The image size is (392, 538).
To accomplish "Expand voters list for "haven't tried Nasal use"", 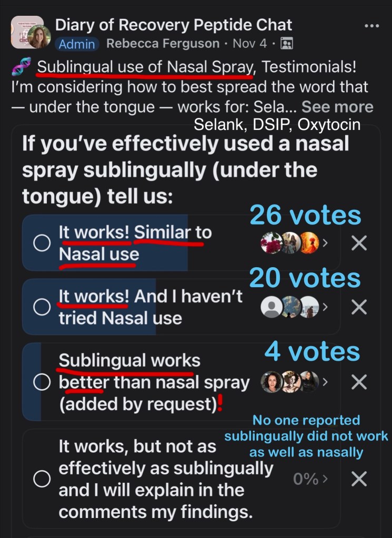I will 325,307.
